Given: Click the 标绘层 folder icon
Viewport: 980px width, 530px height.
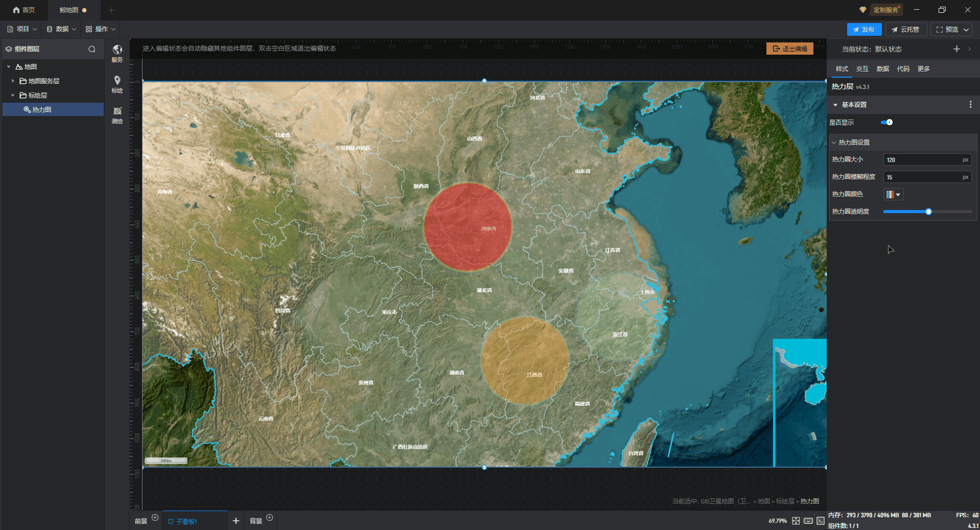Looking at the screenshot, I should coord(23,95).
